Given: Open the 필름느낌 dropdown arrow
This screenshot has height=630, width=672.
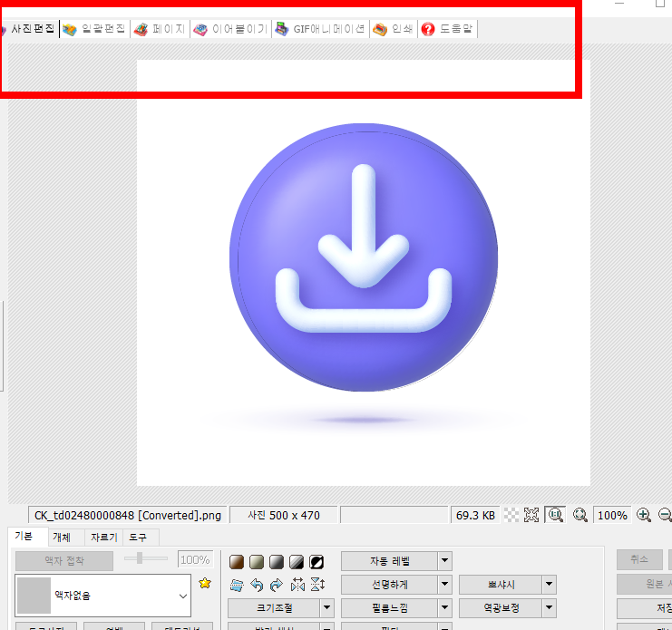Looking at the screenshot, I should pyautogui.click(x=445, y=607).
